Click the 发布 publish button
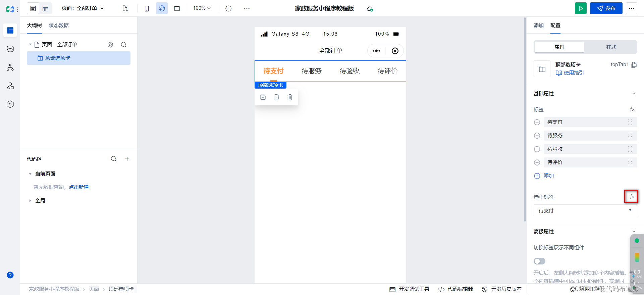This screenshot has height=295, width=644. (606, 8)
